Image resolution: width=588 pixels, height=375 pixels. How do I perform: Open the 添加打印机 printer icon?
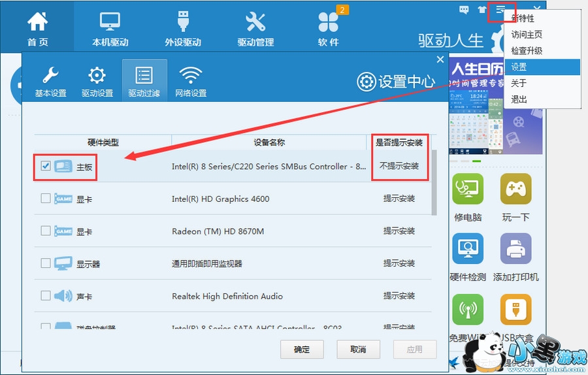tap(516, 249)
